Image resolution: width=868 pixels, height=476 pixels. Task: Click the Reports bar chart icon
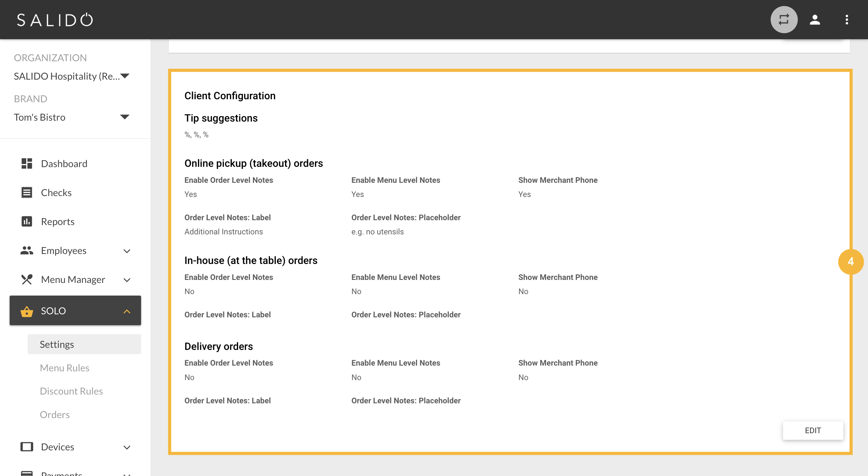click(x=27, y=222)
